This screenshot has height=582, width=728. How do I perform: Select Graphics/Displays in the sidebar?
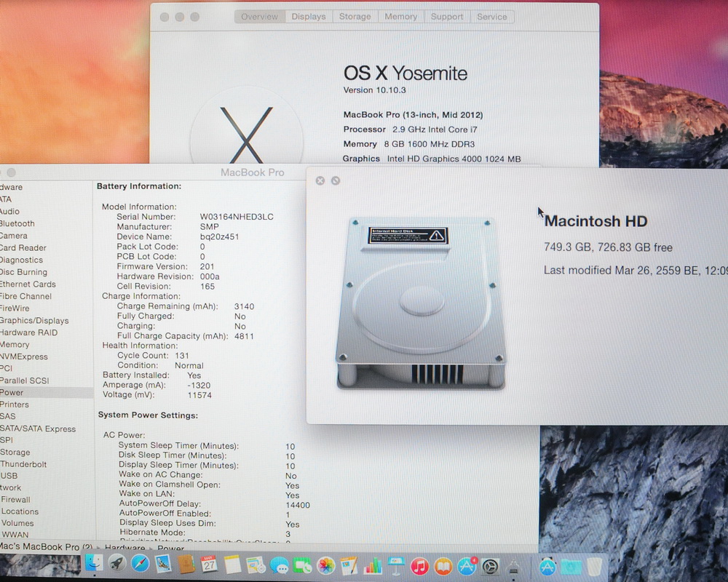click(34, 320)
